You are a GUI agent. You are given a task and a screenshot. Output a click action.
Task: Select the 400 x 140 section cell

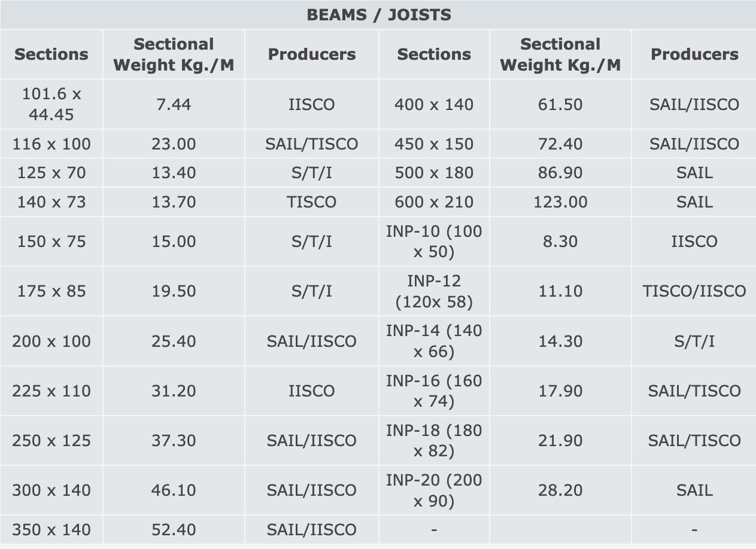[x=433, y=105]
